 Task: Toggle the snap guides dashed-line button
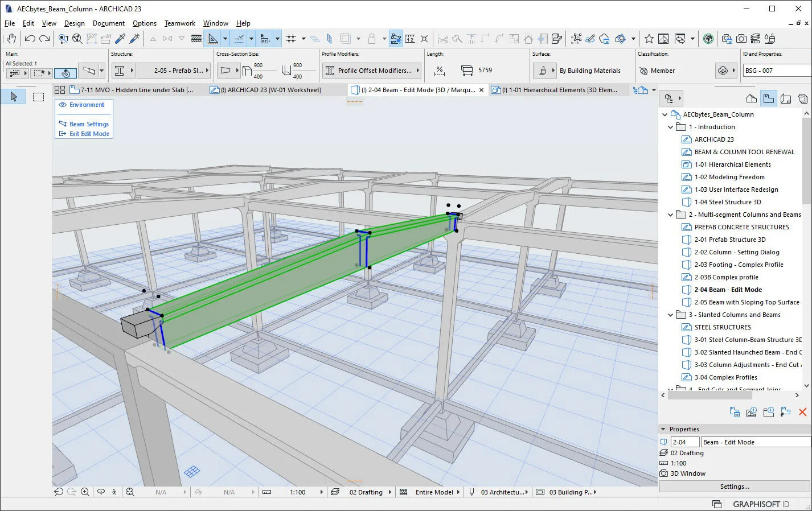coord(239,39)
